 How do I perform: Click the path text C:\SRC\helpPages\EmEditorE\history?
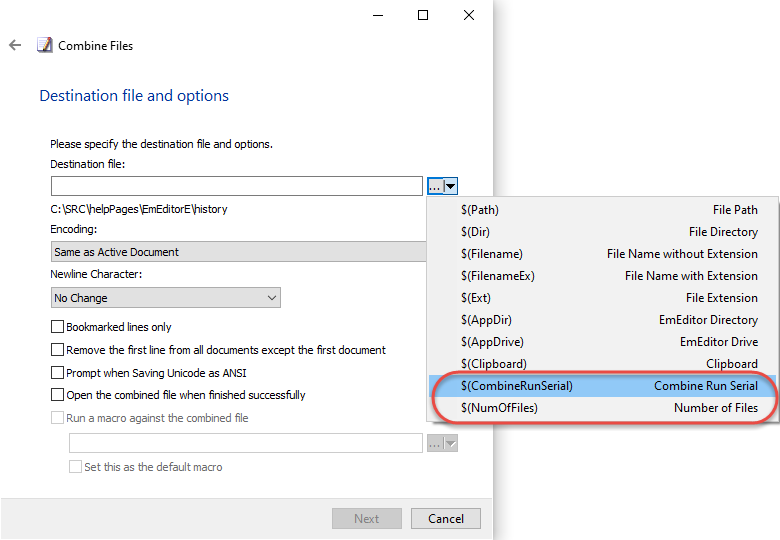click(x=139, y=209)
